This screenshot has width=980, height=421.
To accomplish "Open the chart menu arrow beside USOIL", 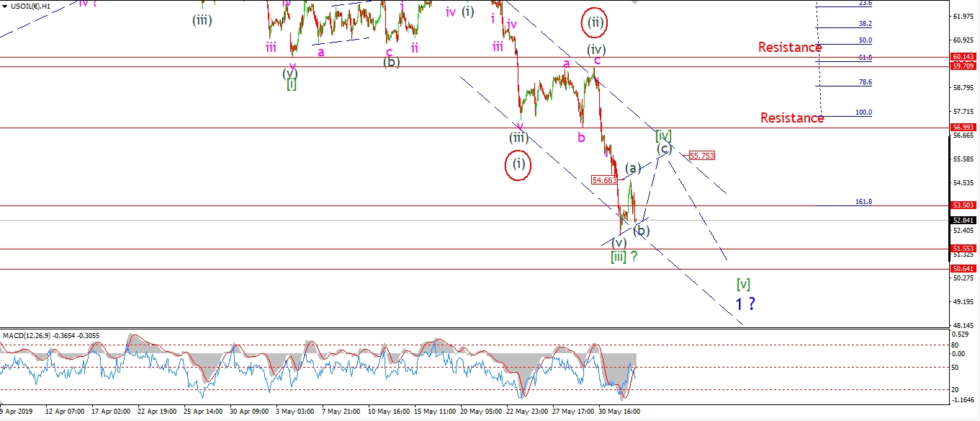I will click(x=5, y=6).
